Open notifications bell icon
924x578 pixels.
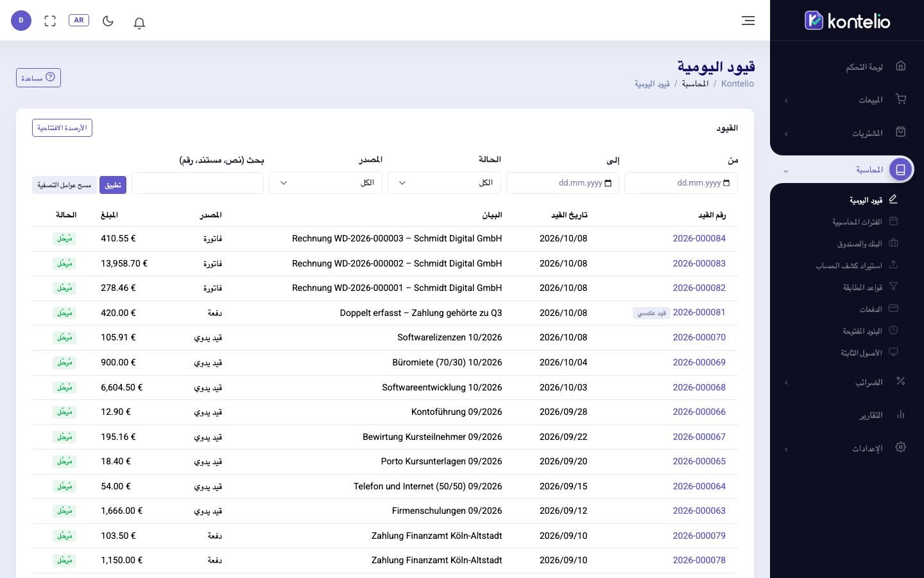139,22
